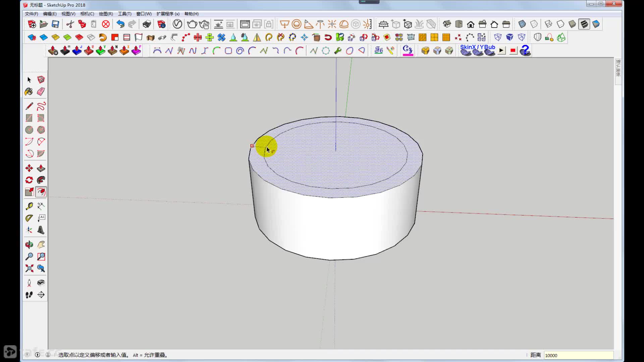Activate the Rotate tool

point(29,180)
